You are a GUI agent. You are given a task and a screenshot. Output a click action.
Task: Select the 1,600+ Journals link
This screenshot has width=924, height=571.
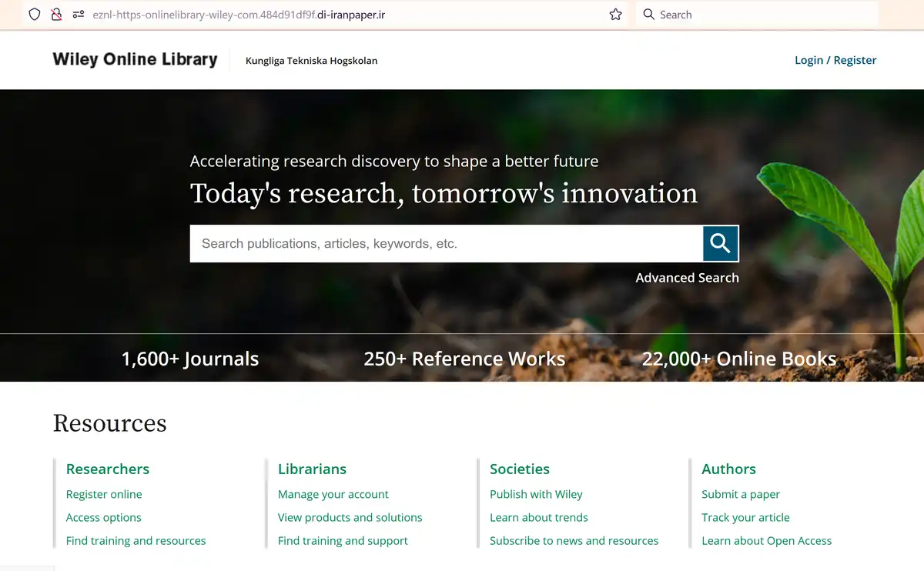coord(190,359)
